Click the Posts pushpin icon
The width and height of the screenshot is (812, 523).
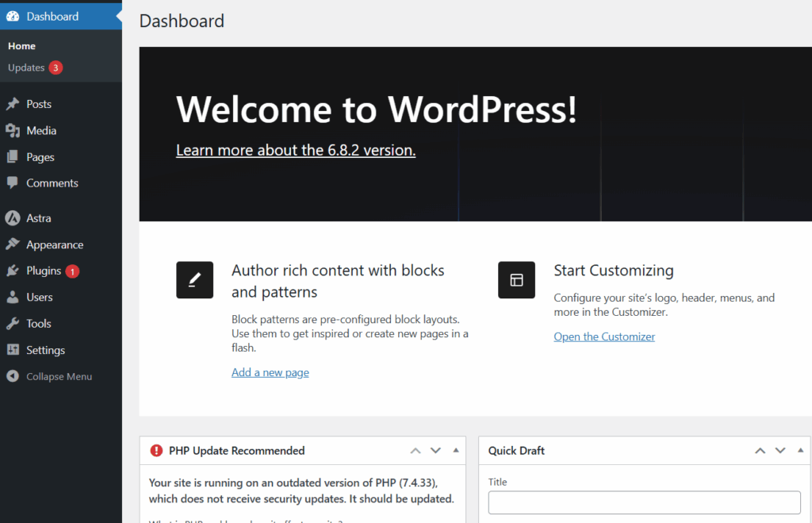13,104
